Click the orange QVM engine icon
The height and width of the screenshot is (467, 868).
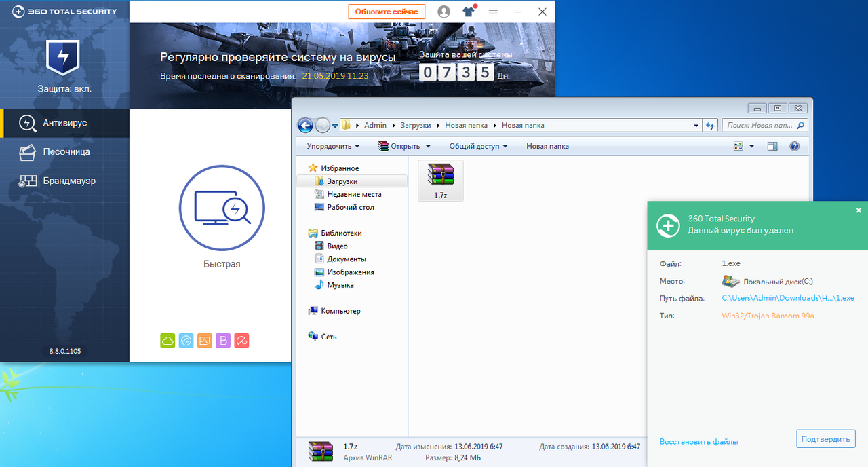(x=205, y=341)
